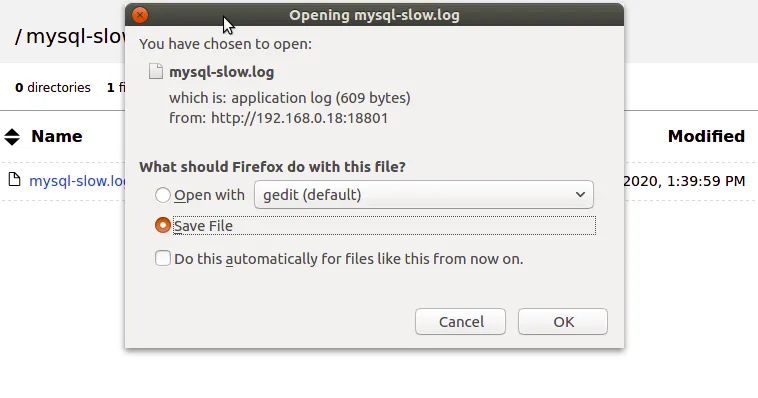
Task: Click the dialog title bar Opening mysql-slow.log
Action: click(374, 15)
